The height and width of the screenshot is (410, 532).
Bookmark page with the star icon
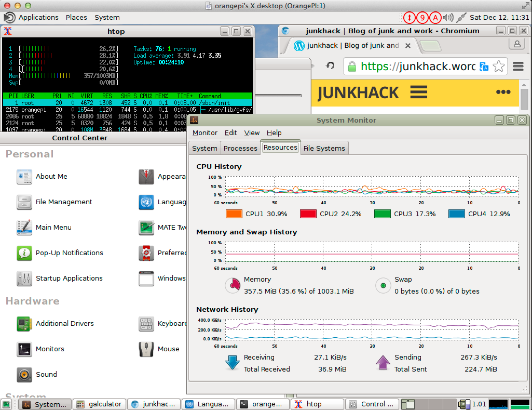pos(498,66)
